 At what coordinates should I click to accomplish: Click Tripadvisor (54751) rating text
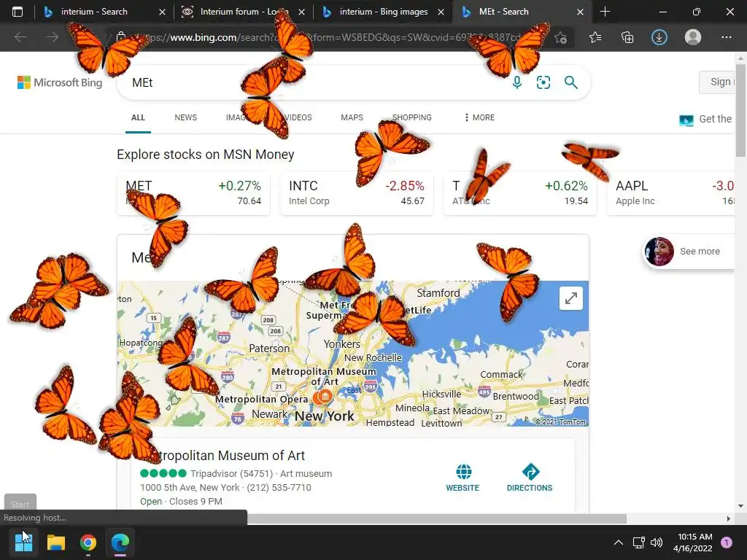tap(231, 473)
